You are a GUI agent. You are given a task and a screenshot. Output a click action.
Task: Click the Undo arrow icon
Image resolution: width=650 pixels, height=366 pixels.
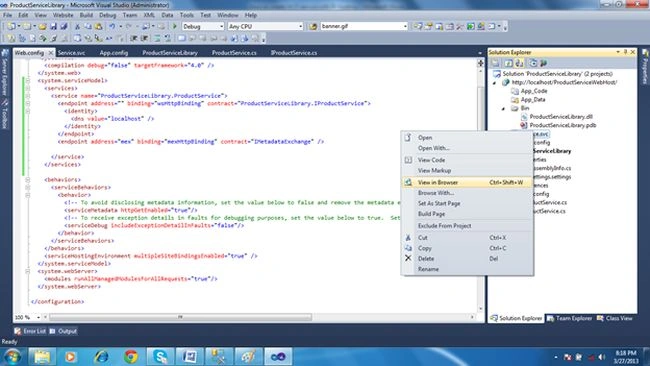pos(112,26)
